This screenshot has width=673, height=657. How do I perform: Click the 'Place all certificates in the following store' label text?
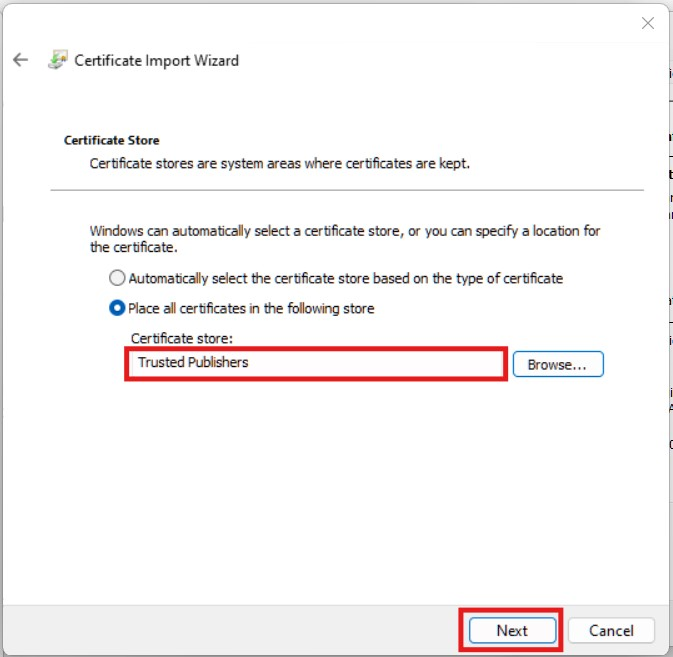tap(251, 308)
